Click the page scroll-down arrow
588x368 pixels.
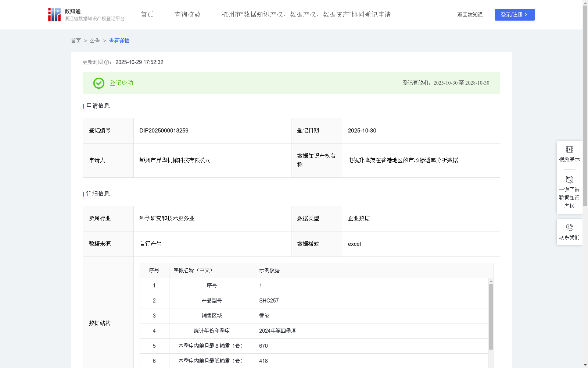point(585,365)
